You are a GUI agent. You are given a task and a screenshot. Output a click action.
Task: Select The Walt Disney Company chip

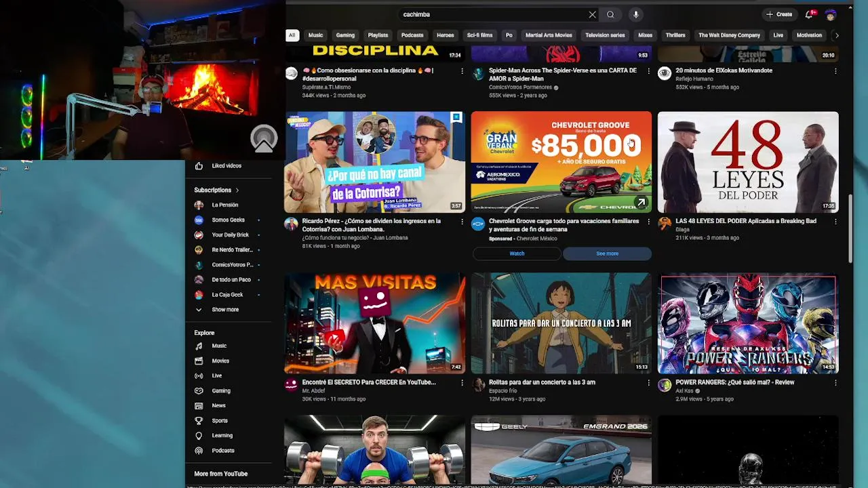pyautogui.click(x=729, y=35)
